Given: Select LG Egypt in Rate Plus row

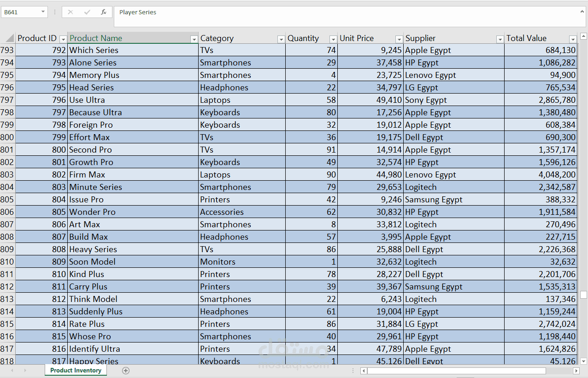Looking at the screenshot, I should [454, 324].
